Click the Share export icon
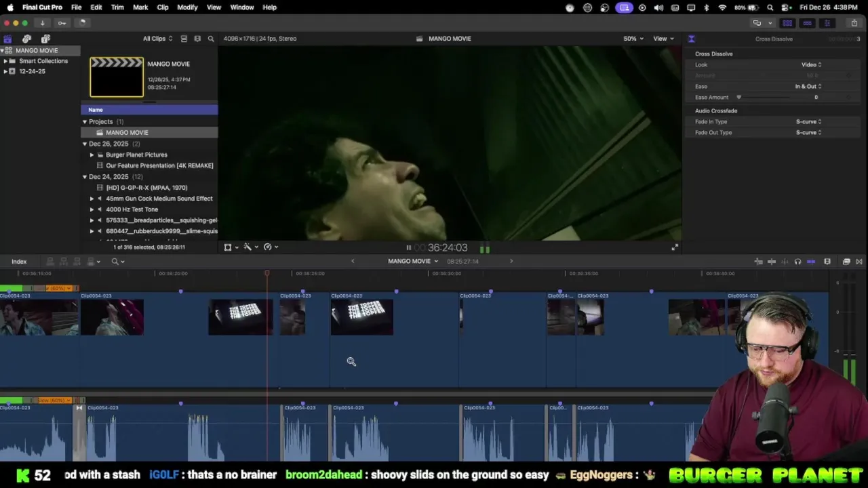Screen dimensions: 868x488 [x=854, y=23]
